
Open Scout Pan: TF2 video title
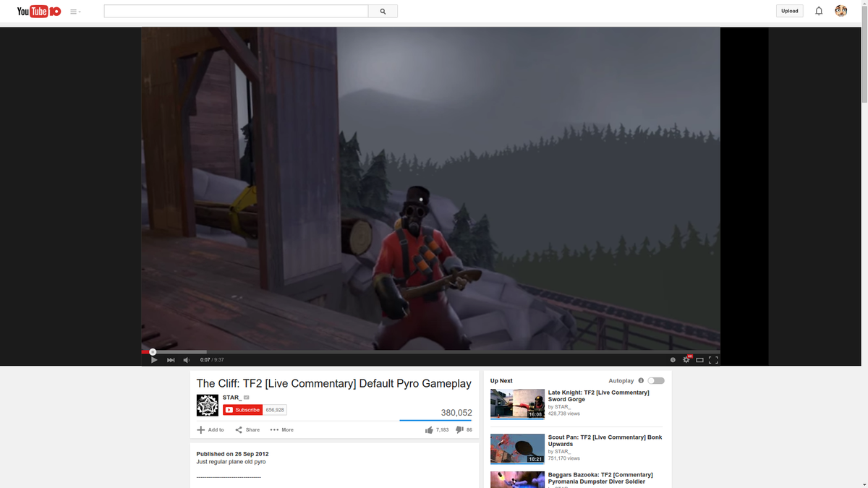(605, 441)
